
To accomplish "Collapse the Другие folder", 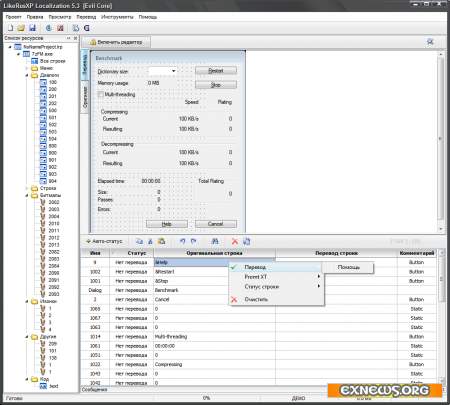I will (x=27, y=337).
